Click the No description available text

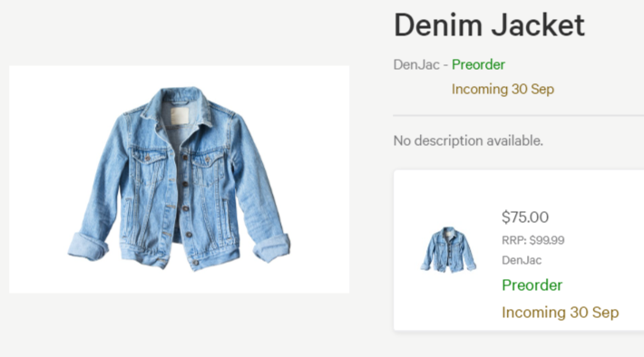point(468,140)
